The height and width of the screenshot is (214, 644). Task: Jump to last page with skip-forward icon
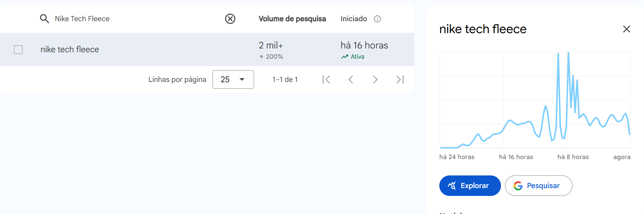(400, 80)
